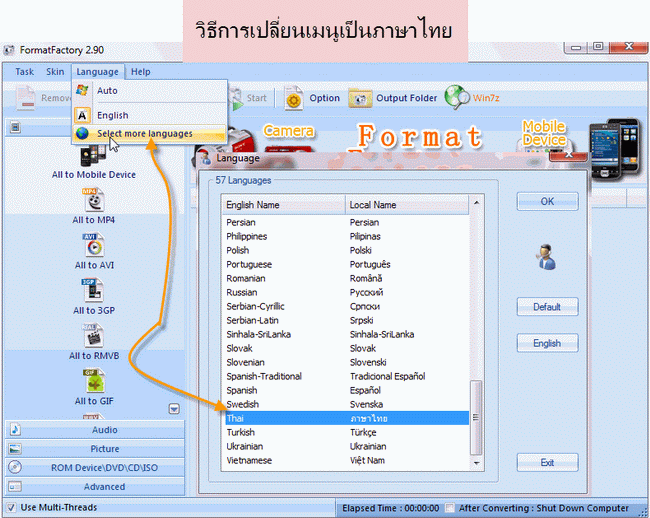Click the Auto language Windows flag icon
Viewport: 650px width, 518px height.
tap(82, 90)
